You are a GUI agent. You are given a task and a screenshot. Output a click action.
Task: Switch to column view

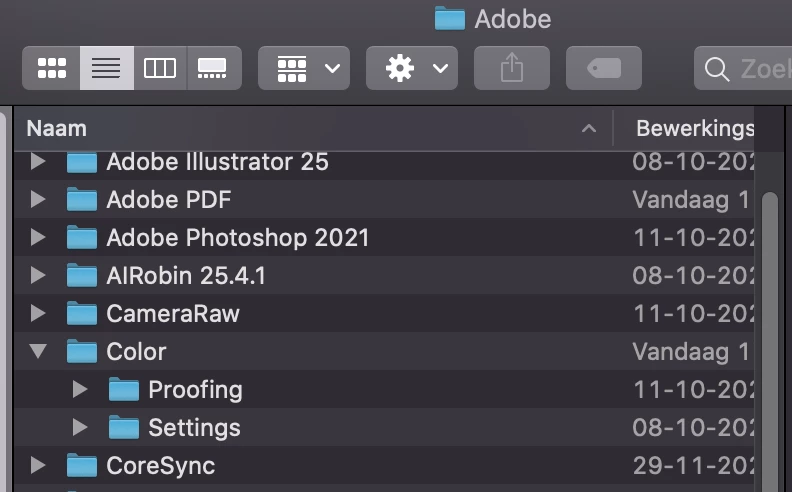160,68
